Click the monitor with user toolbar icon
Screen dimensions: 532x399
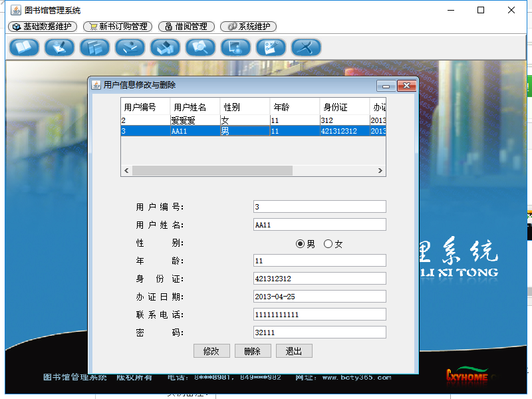click(235, 47)
